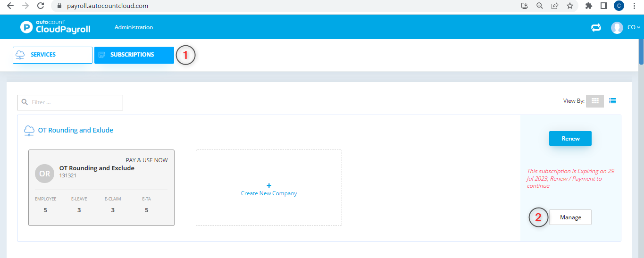This screenshot has width=644, height=258.
Task: Share this page via share icon
Action: (x=555, y=6)
